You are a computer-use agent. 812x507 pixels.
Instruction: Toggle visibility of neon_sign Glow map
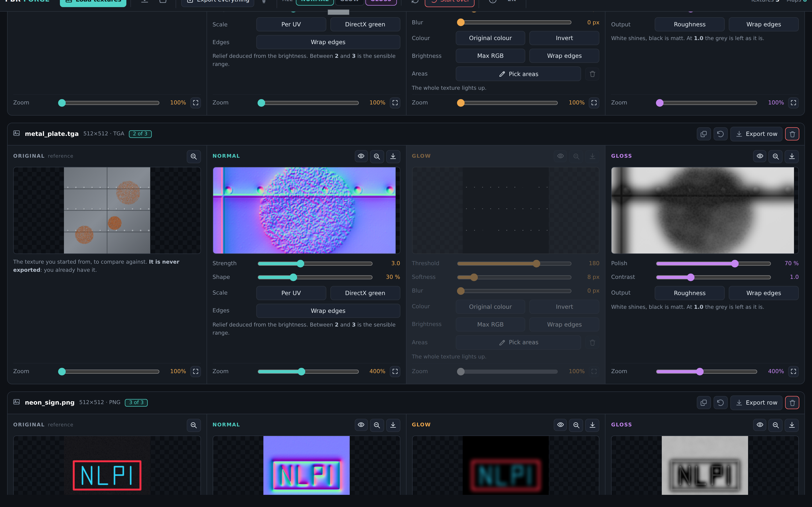(x=560, y=425)
